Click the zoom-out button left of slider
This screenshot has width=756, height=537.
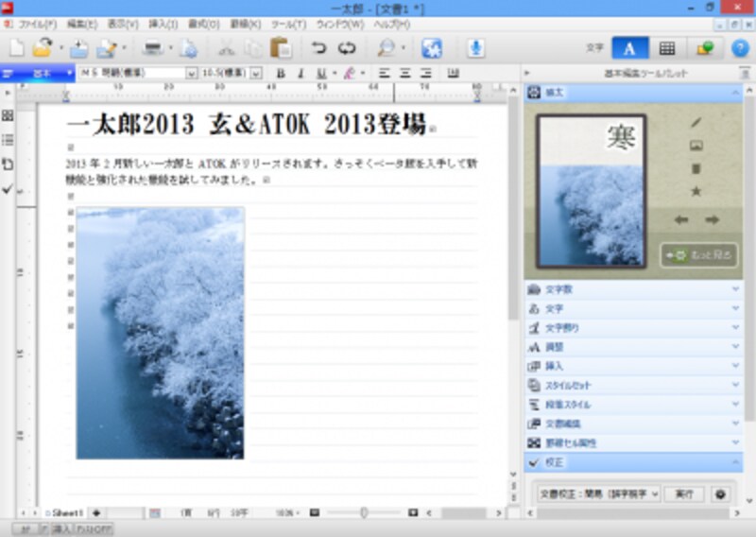click(x=315, y=512)
